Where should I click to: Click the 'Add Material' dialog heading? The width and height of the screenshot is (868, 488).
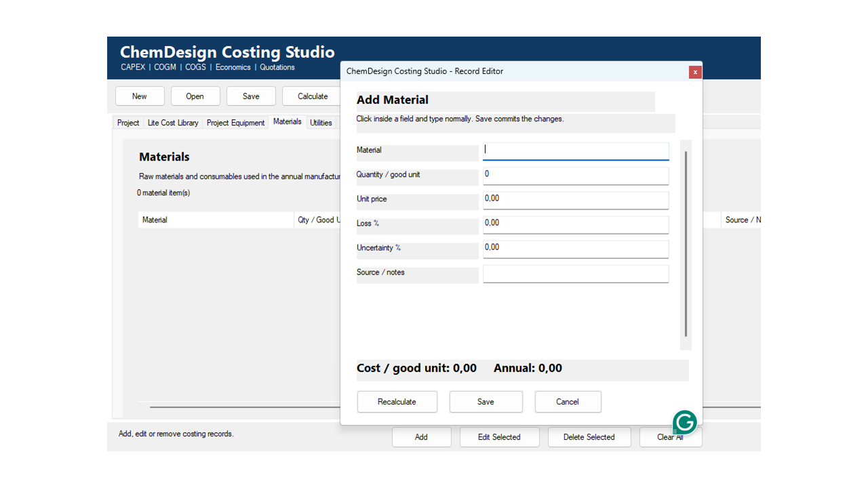(393, 100)
